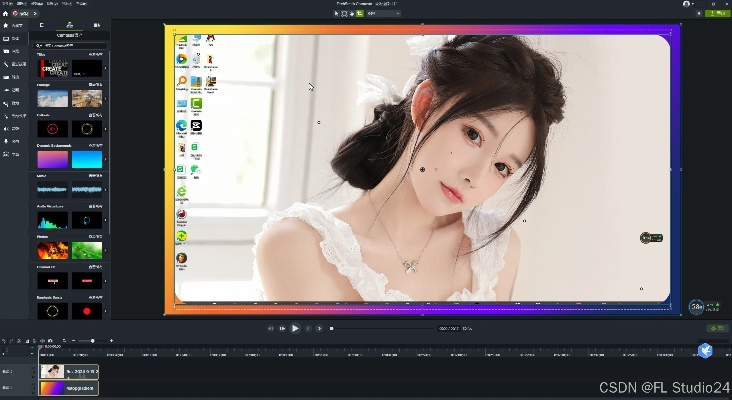Click the timeline zoom-in plus icon
732x400 pixels.
(112, 341)
